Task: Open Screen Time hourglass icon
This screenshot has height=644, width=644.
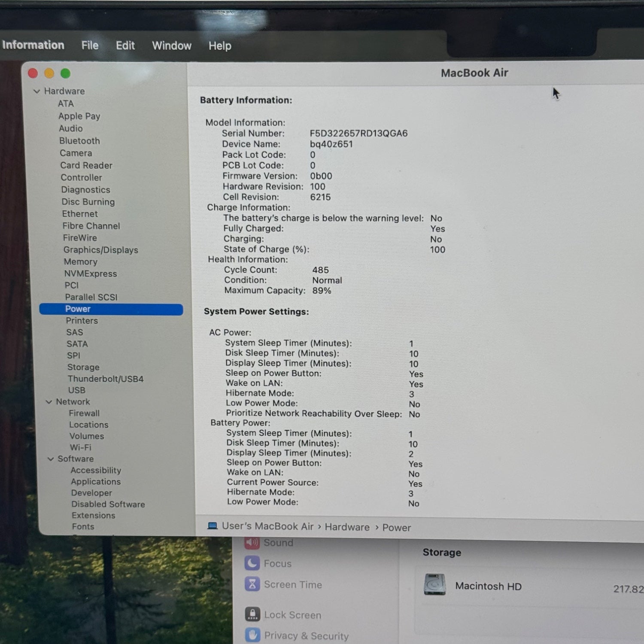Action: point(252,584)
